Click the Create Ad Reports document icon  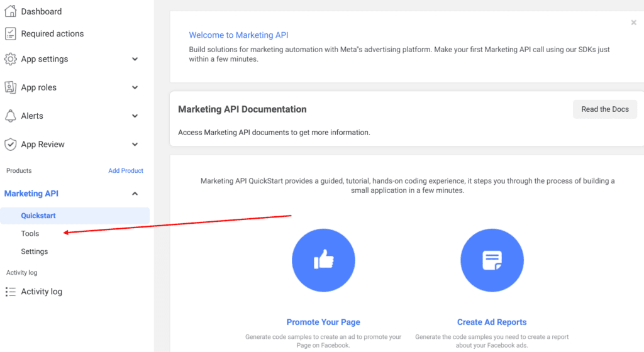[492, 260]
